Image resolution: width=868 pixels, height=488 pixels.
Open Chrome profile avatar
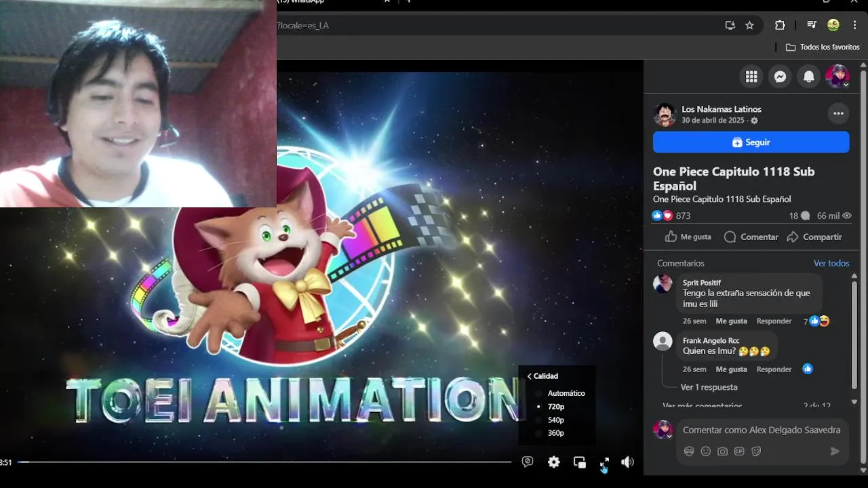(x=833, y=25)
